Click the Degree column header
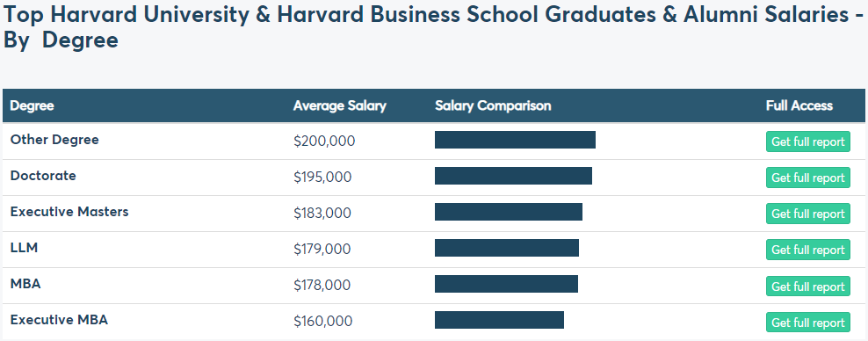 pyautogui.click(x=33, y=105)
